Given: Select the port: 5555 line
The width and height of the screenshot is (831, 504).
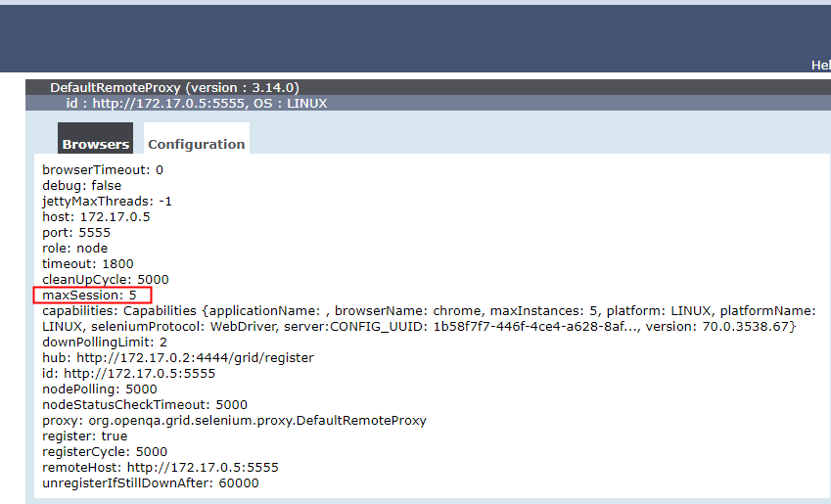Looking at the screenshot, I should [76, 233].
